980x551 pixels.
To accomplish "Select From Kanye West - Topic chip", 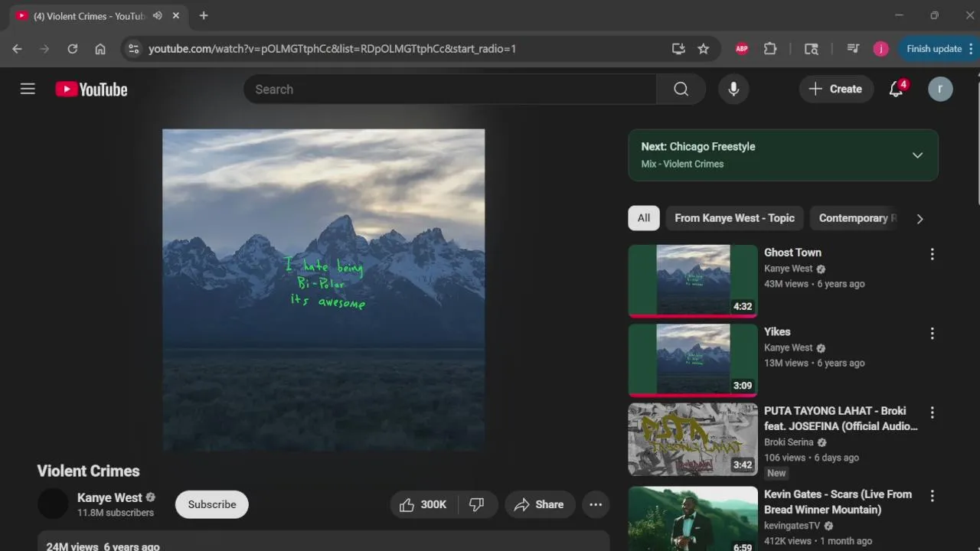I will click(x=734, y=218).
